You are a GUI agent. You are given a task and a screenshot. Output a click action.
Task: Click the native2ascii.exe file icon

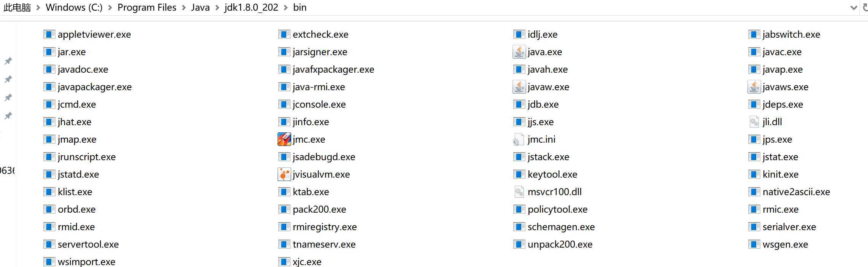point(754,192)
